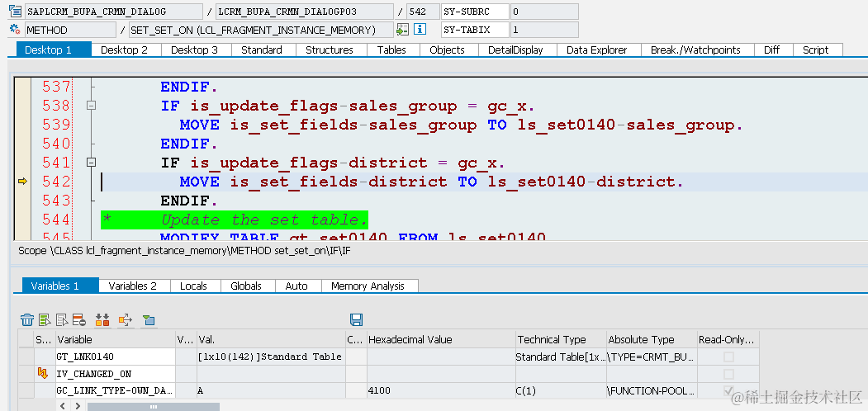The image size is (868, 411).
Task: Select the Locals tab
Action: pyautogui.click(x=196, y=286)
